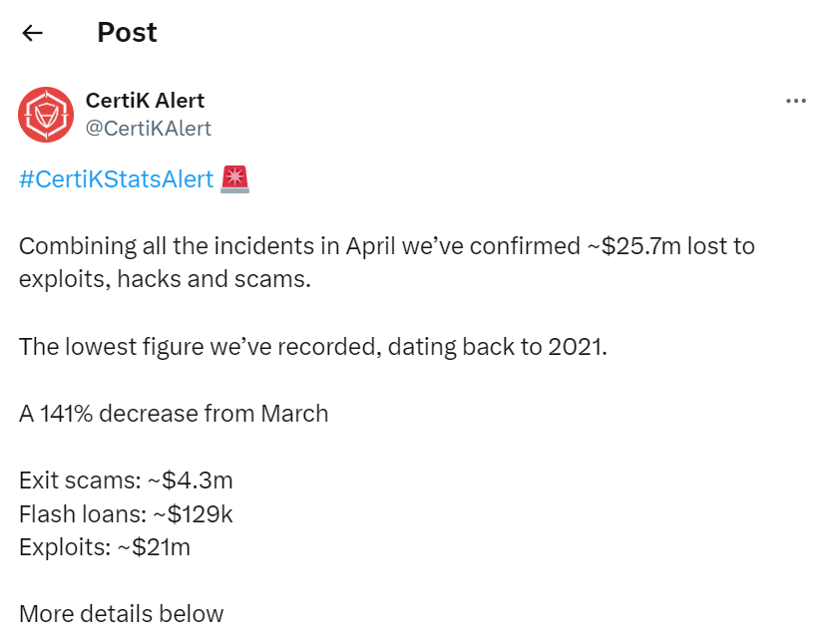829x644 pixels.
Task: Click the 'More details below' text
Action: pyautogui.click(x=121, y=613)
